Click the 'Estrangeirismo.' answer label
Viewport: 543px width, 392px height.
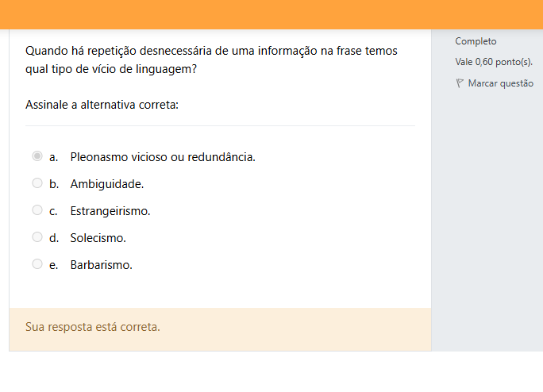coord(110,211)
